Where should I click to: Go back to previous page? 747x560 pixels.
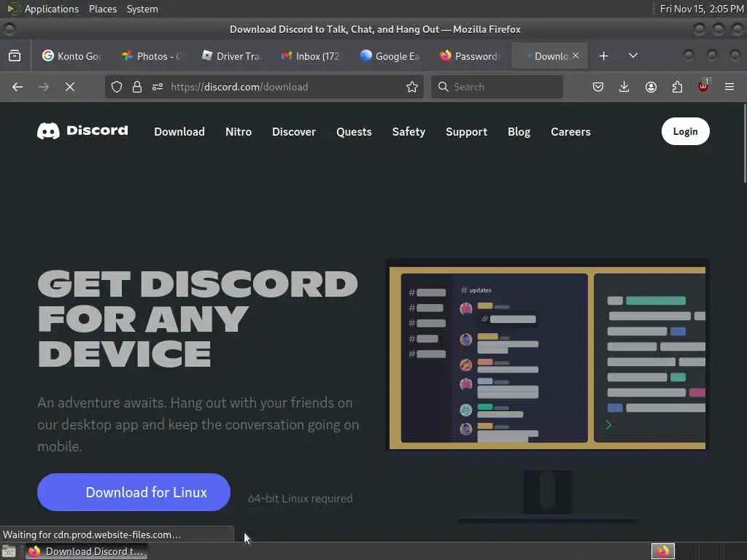tap(18, 87)
